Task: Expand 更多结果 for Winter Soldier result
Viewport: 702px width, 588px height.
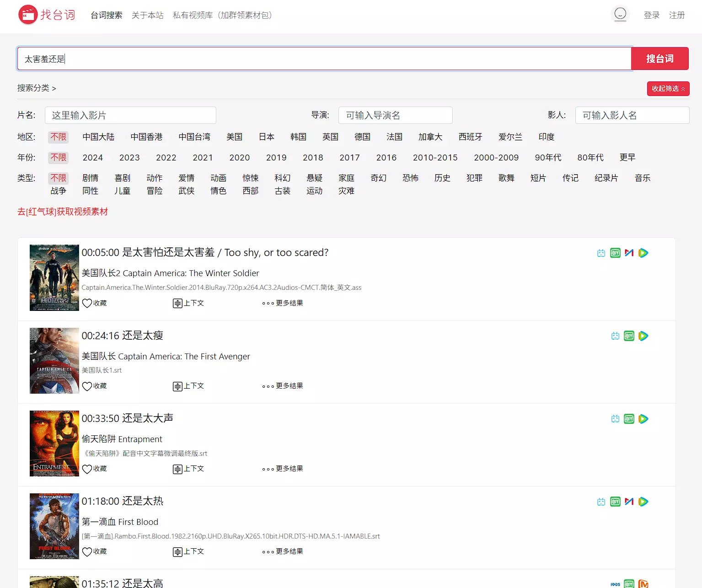Action: click(283, 303)
